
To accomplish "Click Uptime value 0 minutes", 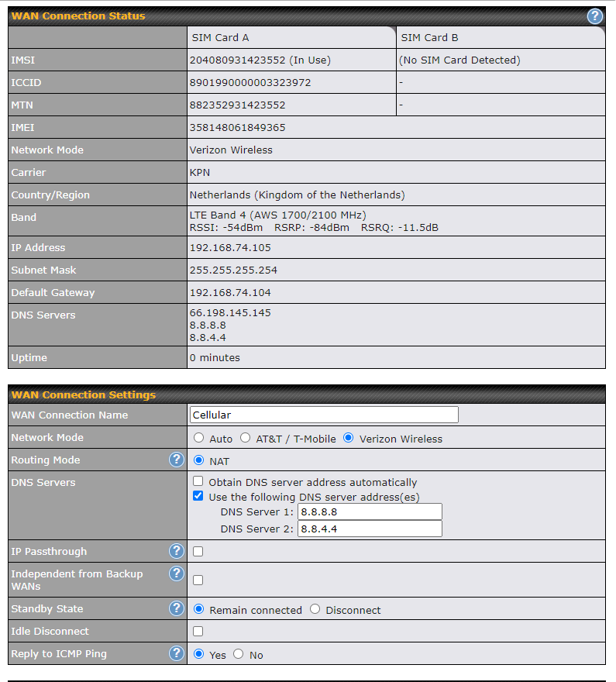I will (x=215, y=358).
